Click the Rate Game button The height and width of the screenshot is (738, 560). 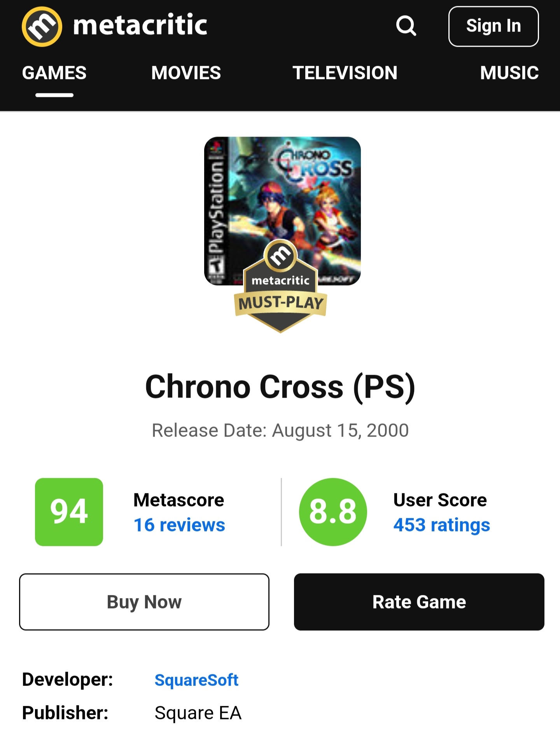tap(419, 602)
